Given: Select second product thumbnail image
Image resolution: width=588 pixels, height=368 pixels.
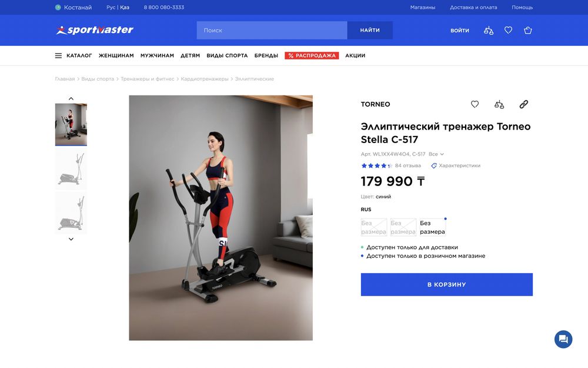Looking at the screenshot, I should coord(71,169).
